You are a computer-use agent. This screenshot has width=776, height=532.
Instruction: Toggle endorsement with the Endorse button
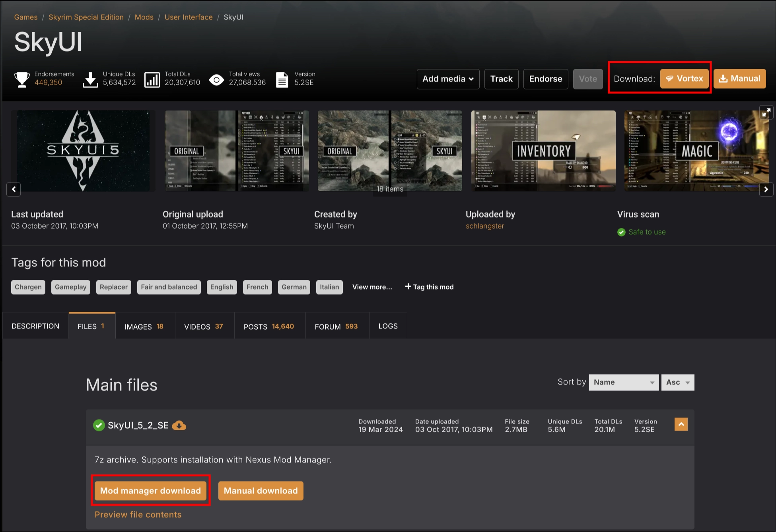click(x=545, y=79)
